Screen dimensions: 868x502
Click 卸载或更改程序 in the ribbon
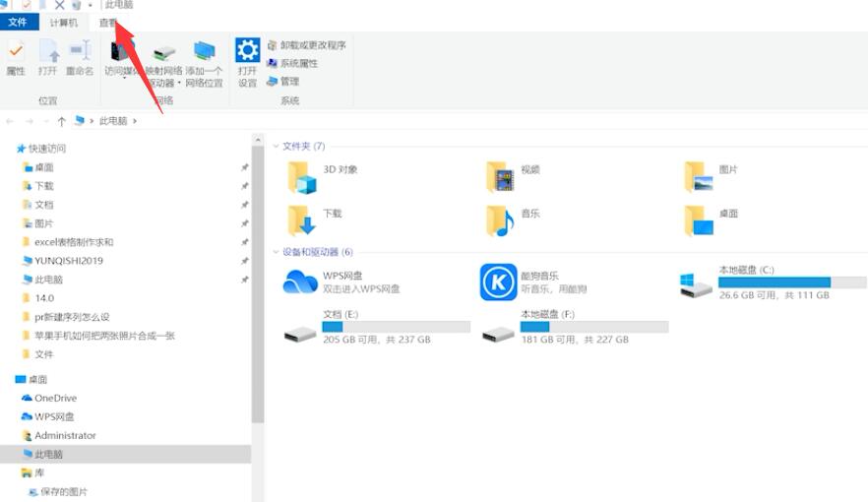(x=307, y=45)
